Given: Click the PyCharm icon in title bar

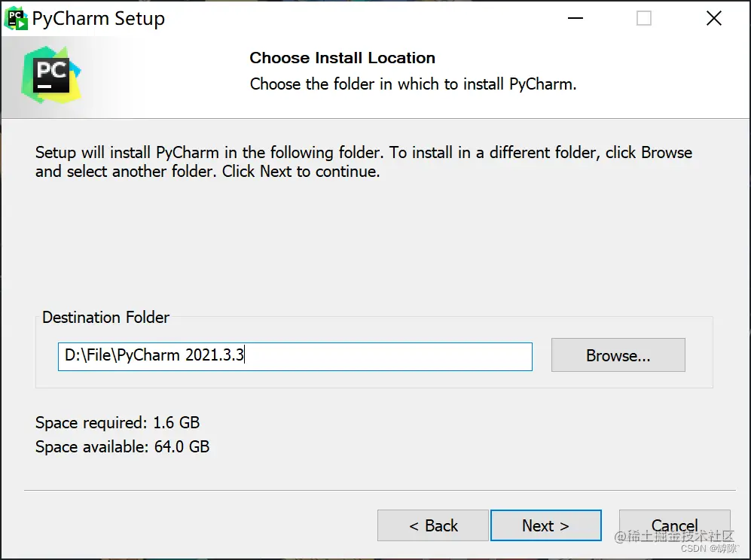Looking at the screenshot, I should (x=16, y=18).
